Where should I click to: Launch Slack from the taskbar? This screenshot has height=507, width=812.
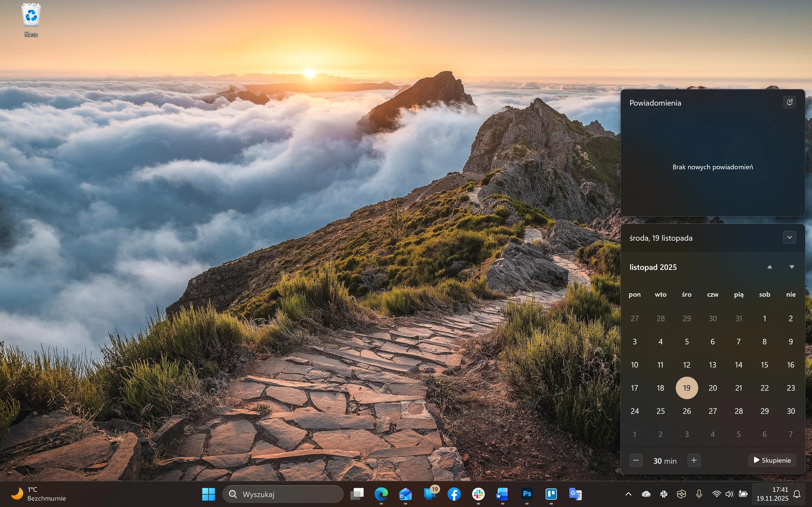click(478, 493)
